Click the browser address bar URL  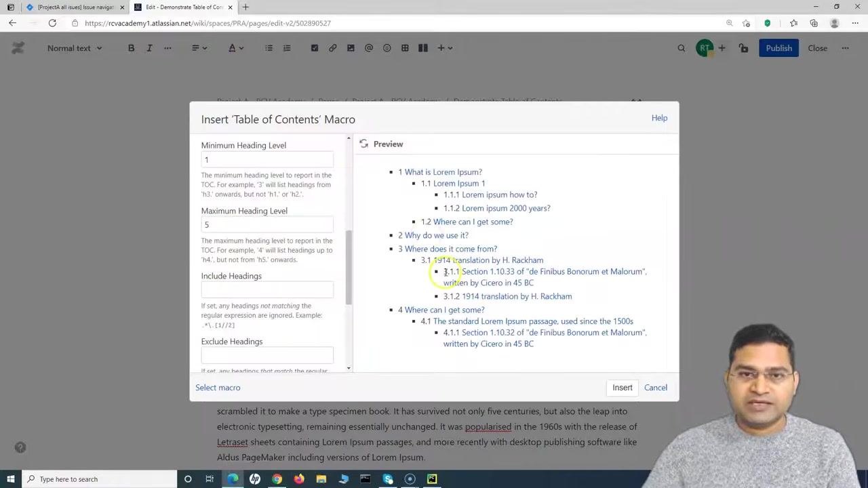208,23
